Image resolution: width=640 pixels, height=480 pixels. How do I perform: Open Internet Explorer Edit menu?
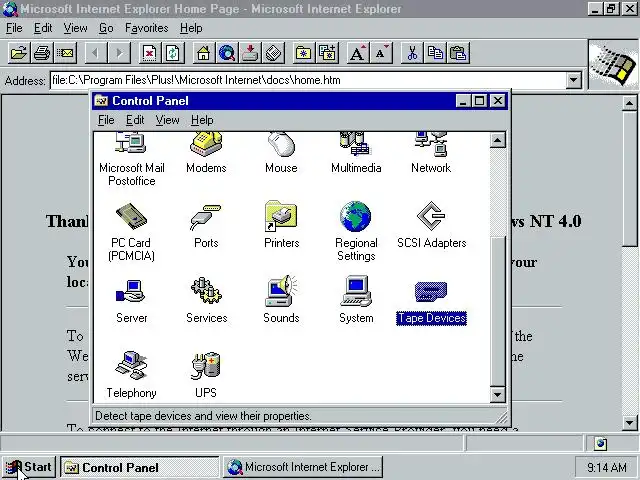(43, 28)
